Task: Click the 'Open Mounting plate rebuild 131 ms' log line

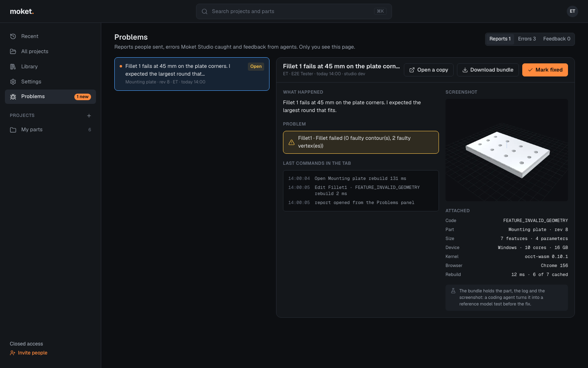Action: [360, 179]
